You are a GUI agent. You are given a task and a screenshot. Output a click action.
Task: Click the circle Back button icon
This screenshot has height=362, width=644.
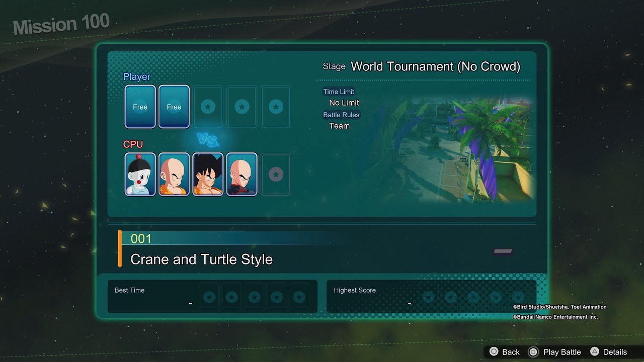[494, 352]
